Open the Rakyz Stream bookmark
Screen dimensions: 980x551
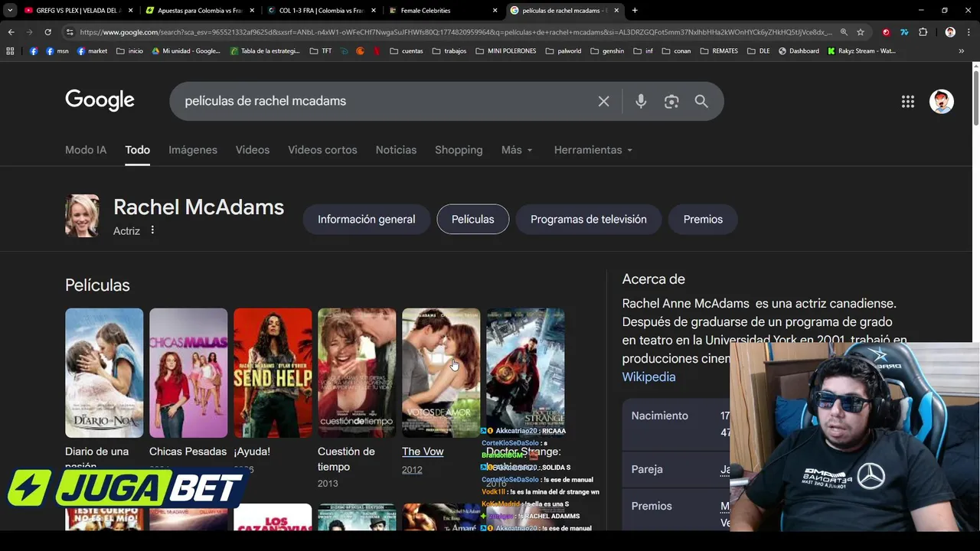pyautogui.click(x=861, y=51)
